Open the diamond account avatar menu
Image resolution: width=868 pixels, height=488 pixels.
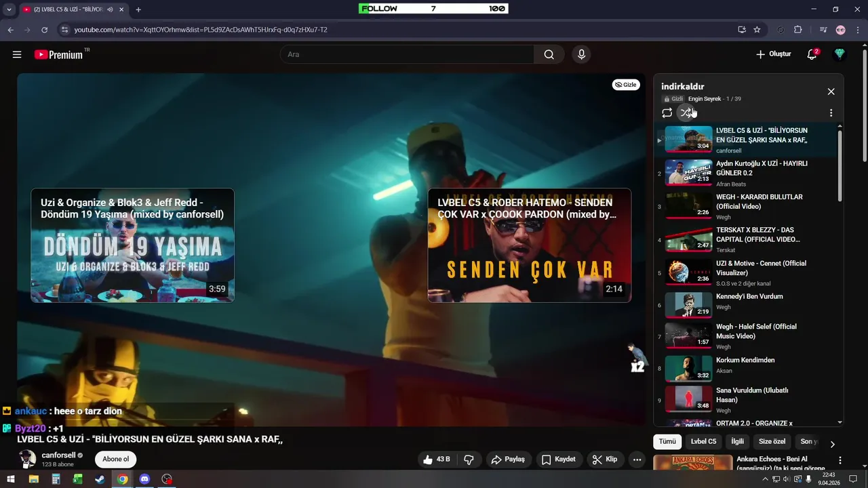pos(840,54)
